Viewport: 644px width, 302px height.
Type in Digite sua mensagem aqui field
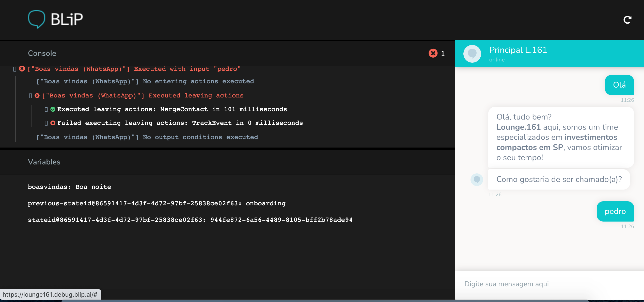point(549,284)
